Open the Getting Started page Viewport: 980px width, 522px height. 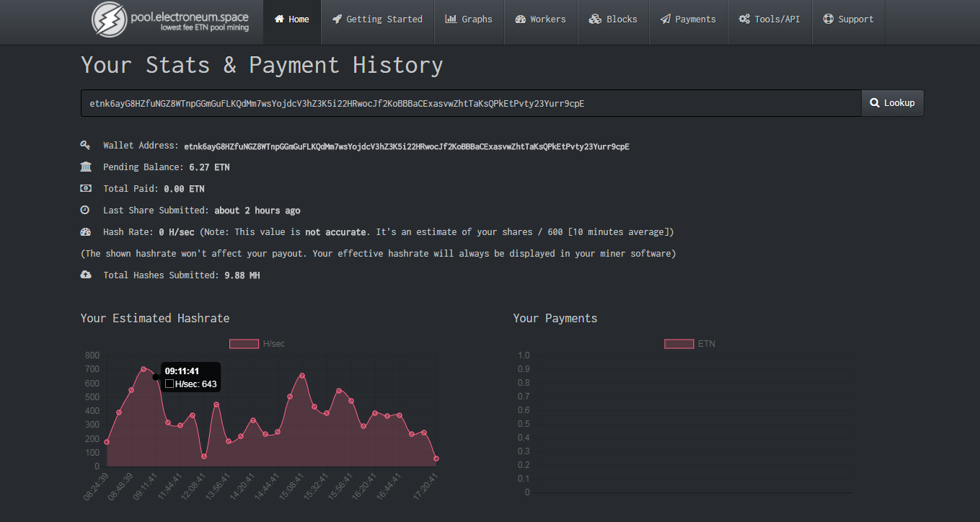[377, 19]
